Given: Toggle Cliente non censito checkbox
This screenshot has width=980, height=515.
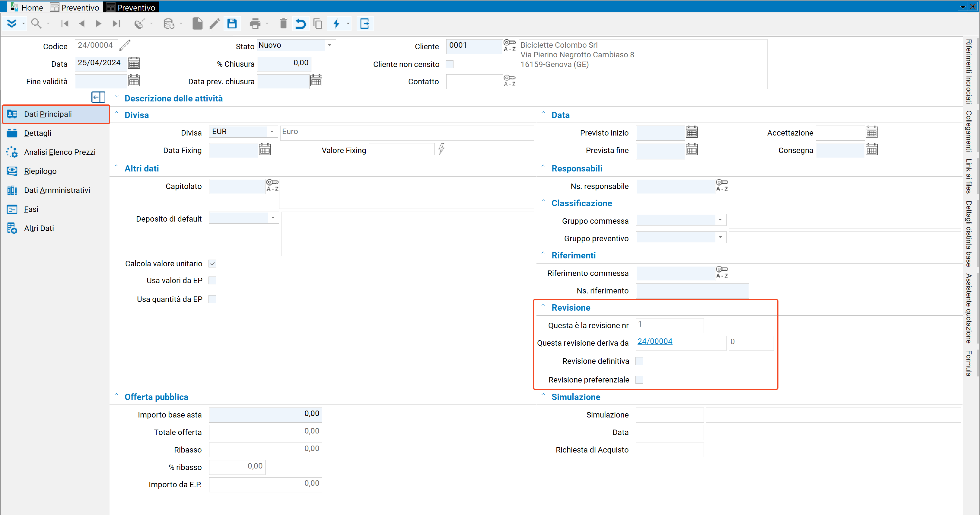Looking at the screenshot, I should pyautogui.click(x=449, y=64).
